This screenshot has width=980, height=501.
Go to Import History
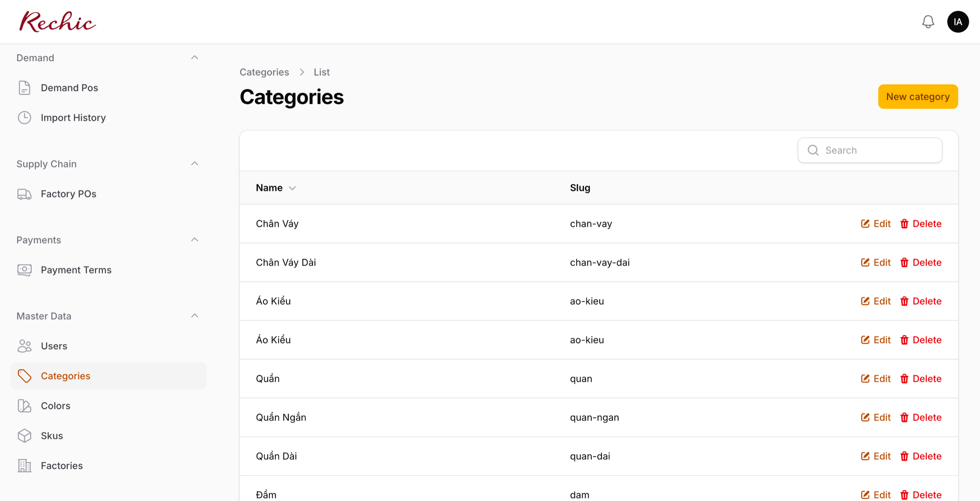(109, 117)
